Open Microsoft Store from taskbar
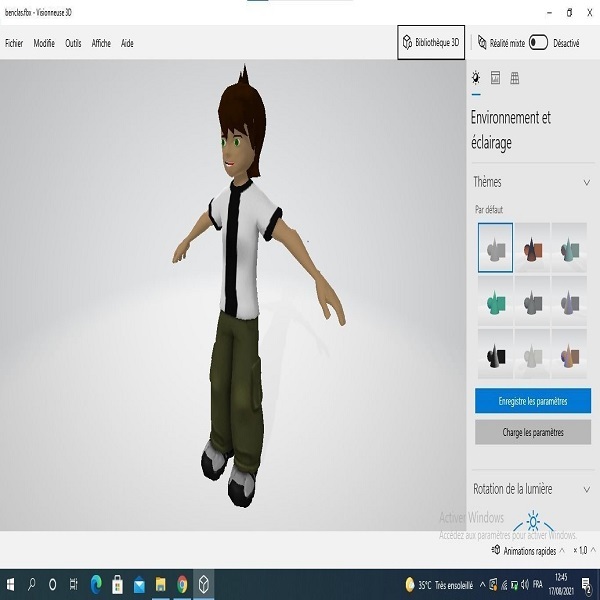The image size is (600, 600). click(x=117, y=584)
